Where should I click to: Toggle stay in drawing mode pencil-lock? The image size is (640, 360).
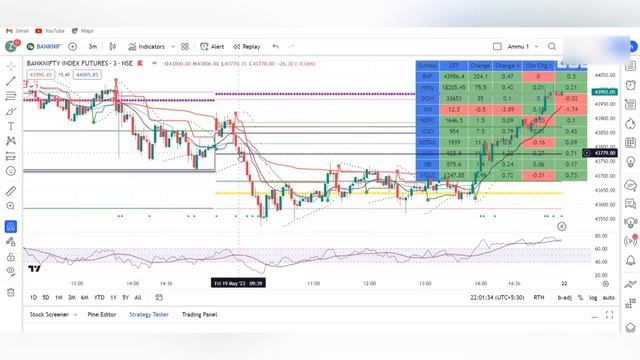[11, 242]
